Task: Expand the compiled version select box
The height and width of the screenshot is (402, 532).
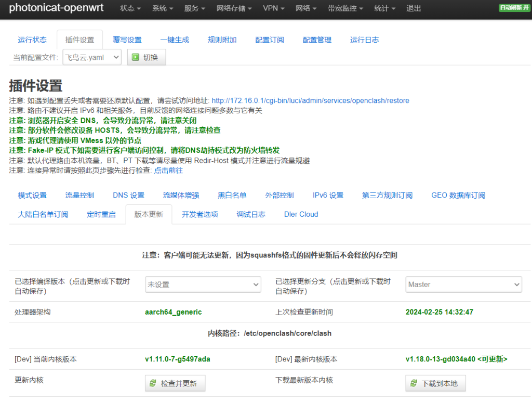Action: (x=203, y=284)
